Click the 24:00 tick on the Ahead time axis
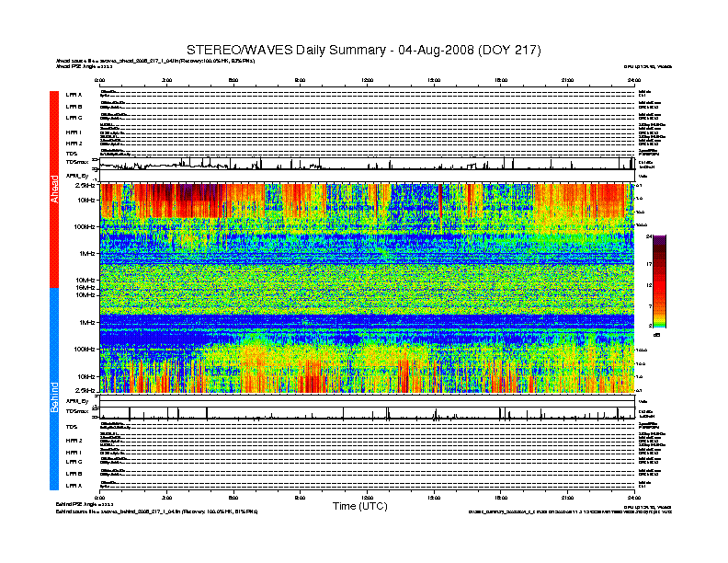The width and height of the screenshot is (728, 563). 634,80
